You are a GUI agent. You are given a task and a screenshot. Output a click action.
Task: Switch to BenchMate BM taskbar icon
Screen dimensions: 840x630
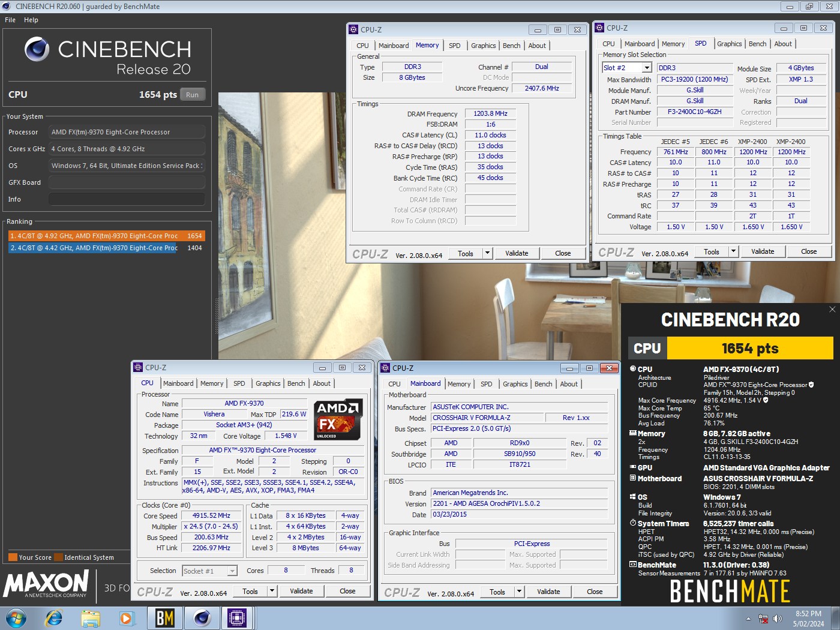164,618
